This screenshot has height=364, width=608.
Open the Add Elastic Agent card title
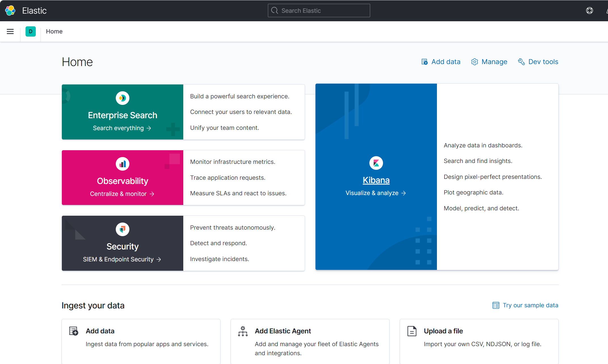[x=283, y=331]
